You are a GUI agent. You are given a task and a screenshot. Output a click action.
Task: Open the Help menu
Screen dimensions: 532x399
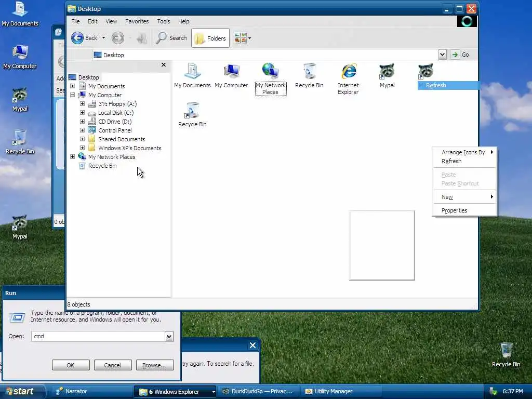(183, 21)
